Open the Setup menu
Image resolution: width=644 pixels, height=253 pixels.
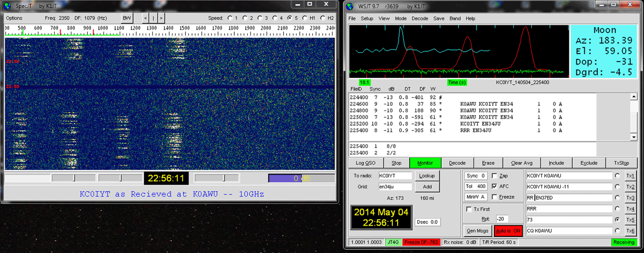coord(367,19)
